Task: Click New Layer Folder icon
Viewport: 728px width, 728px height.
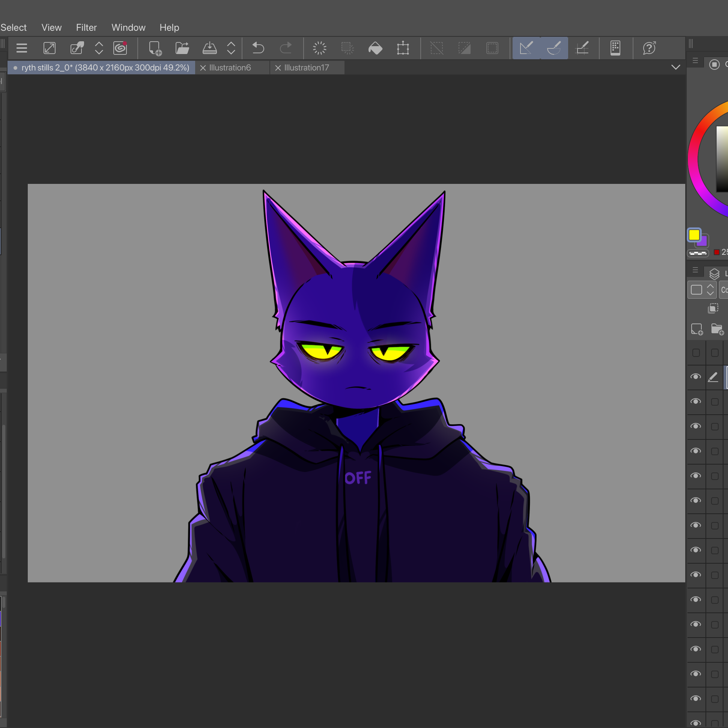Action: point(717,329)
